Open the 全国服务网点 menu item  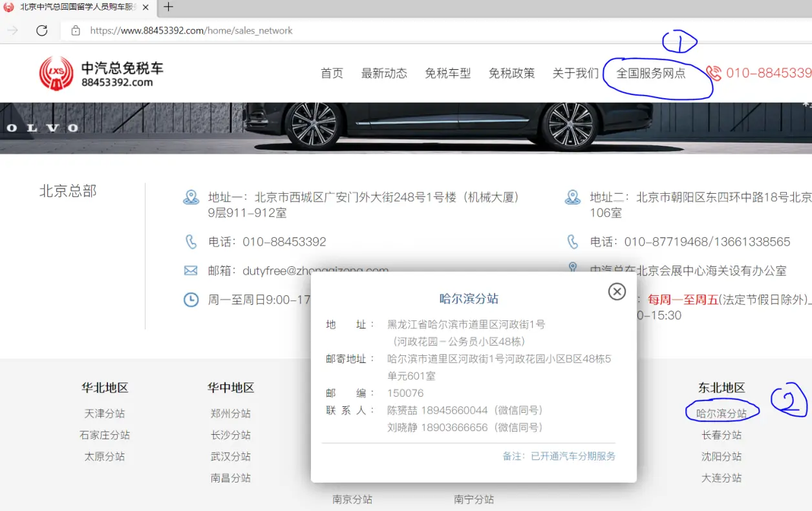(651, 74)
